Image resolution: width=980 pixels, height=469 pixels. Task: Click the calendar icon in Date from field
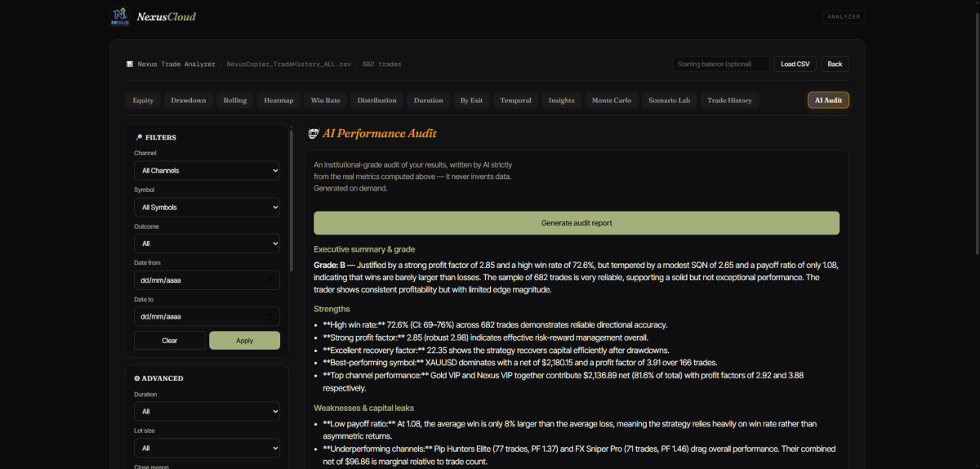point(269,280)
